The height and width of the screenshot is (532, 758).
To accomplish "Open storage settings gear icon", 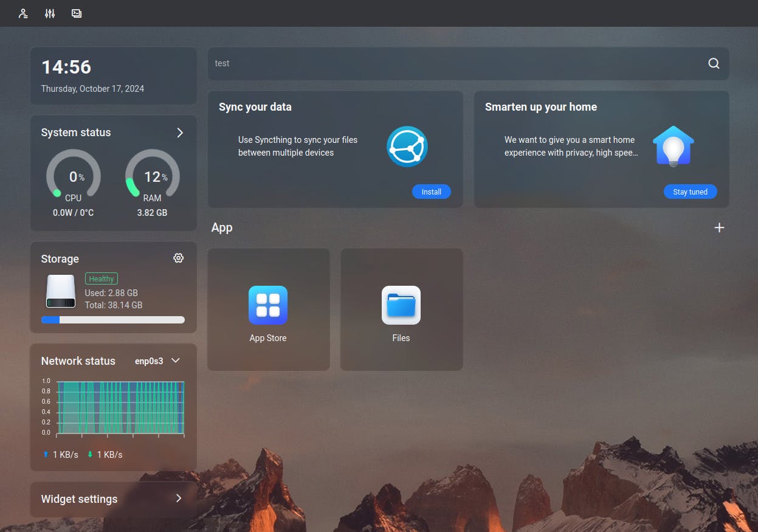I will tap(178, 258).
